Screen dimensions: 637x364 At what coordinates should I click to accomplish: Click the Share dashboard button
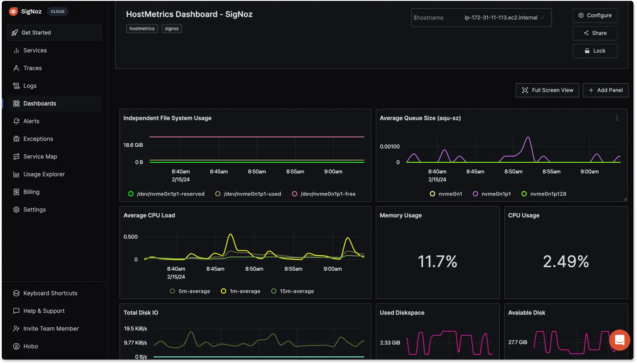tap(595, 33)
